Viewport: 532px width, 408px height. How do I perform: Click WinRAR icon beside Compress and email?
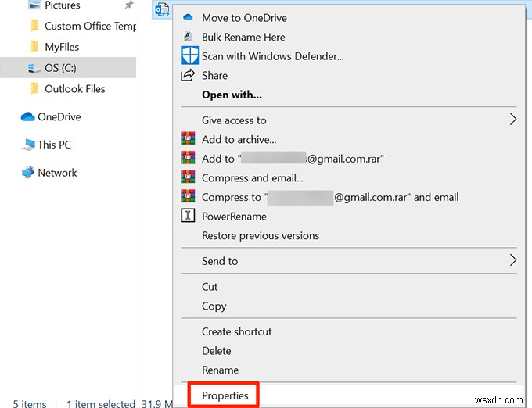click(x=188, y=177)
